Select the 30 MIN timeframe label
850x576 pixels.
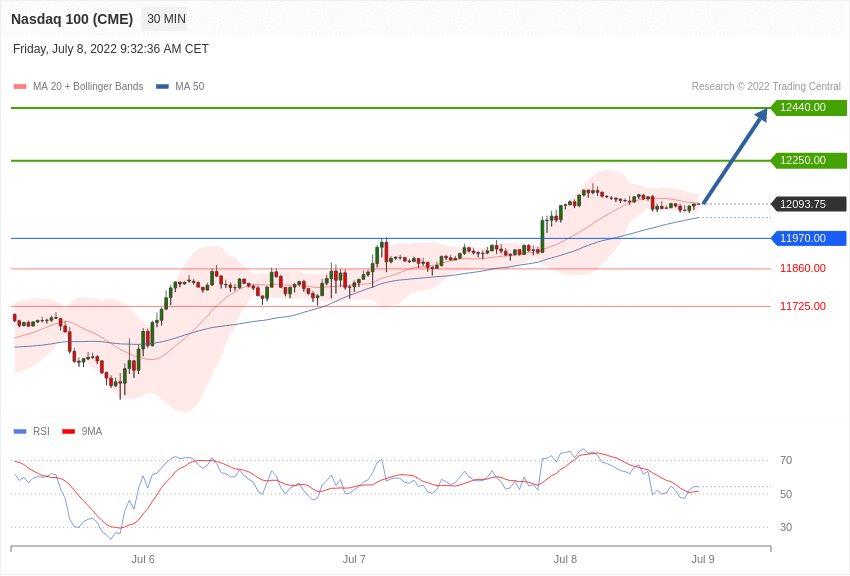pos(166,19)
